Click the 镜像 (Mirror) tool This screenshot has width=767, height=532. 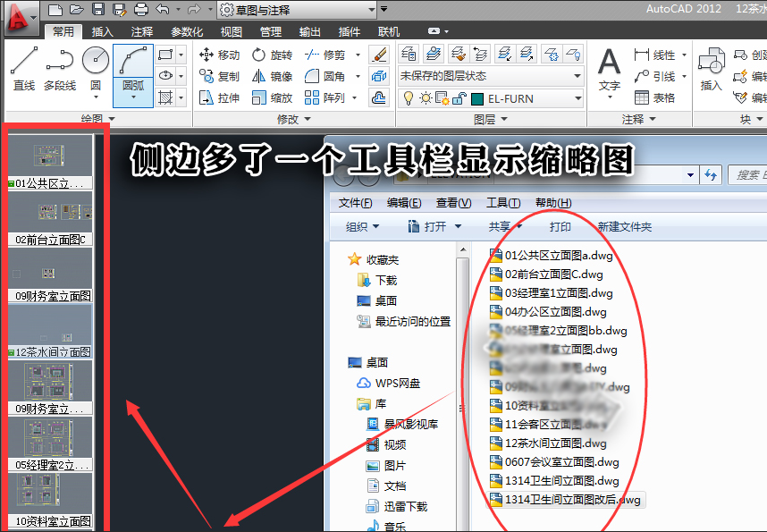tap(272, 77)
